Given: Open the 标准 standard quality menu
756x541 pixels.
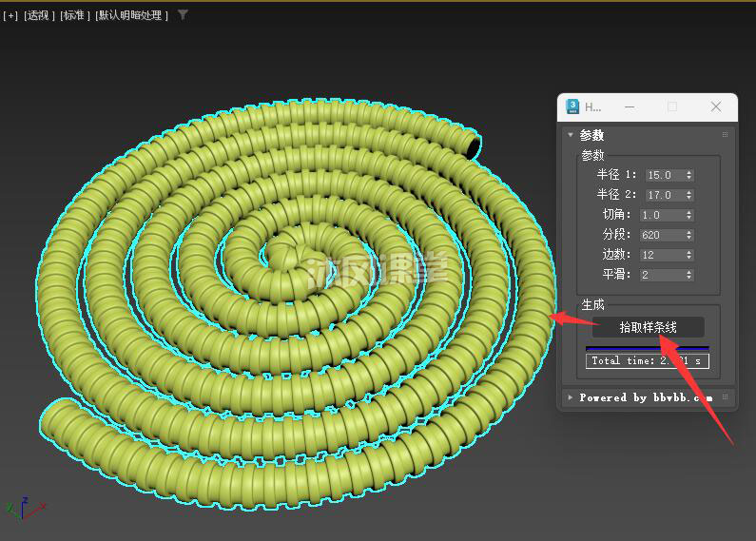Looking at the screenshot, I should tap(74, 15).
